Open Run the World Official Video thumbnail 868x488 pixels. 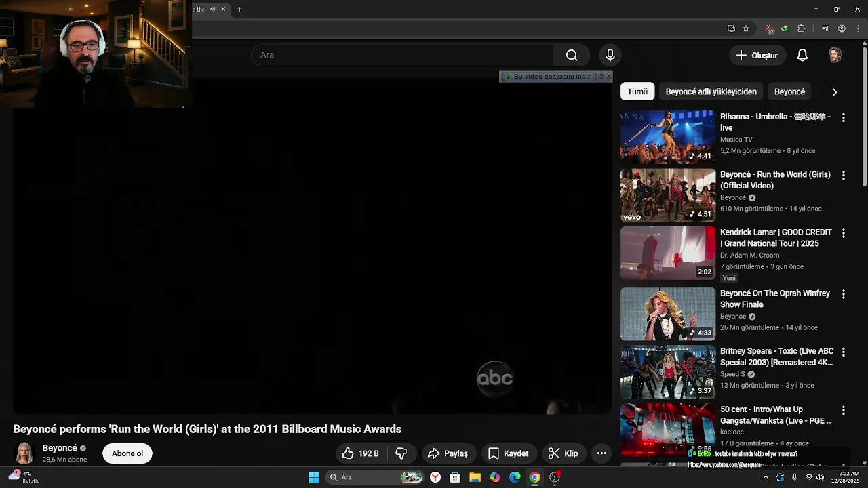coord(668,195)
